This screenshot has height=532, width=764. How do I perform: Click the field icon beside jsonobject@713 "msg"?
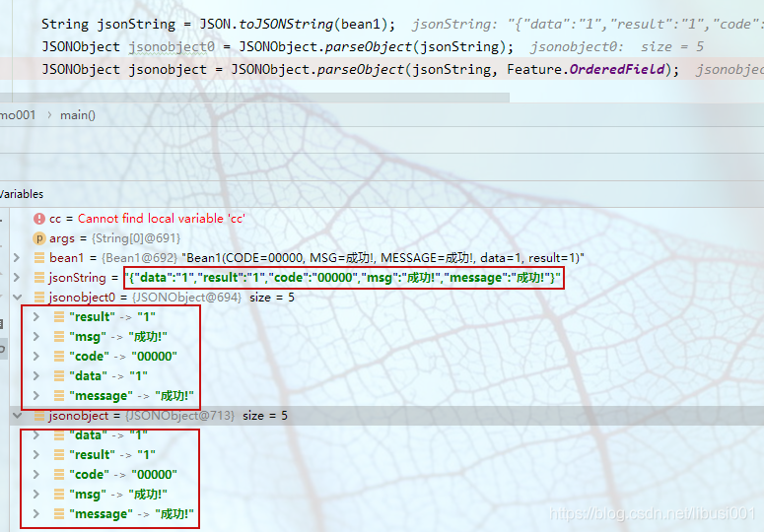[x=59, y=494]
